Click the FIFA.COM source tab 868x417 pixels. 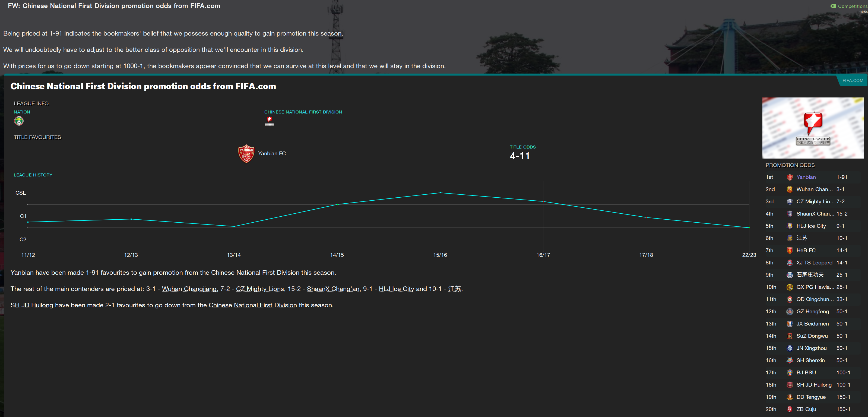click(853, 81)
